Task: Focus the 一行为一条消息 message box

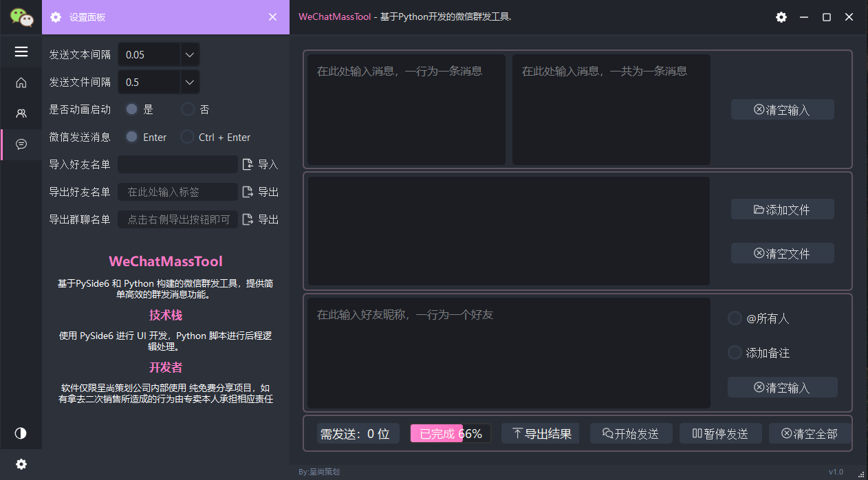Action: [x=406, y=110]
